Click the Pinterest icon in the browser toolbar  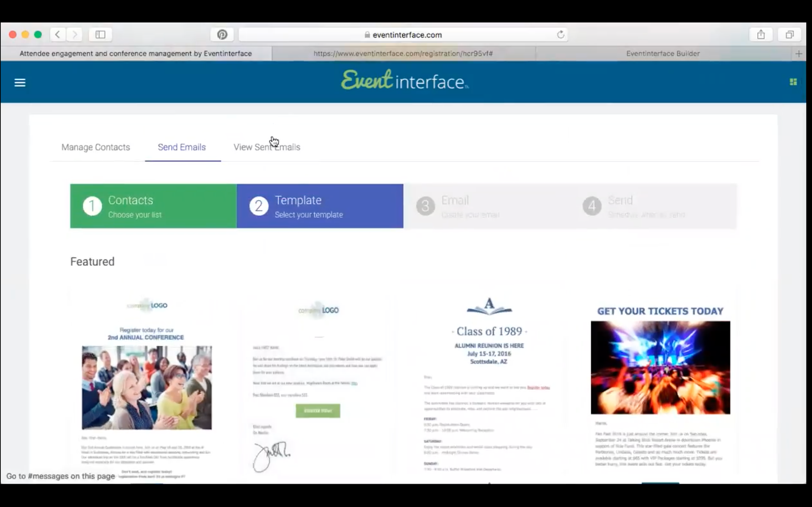click(x=222, y=34)
